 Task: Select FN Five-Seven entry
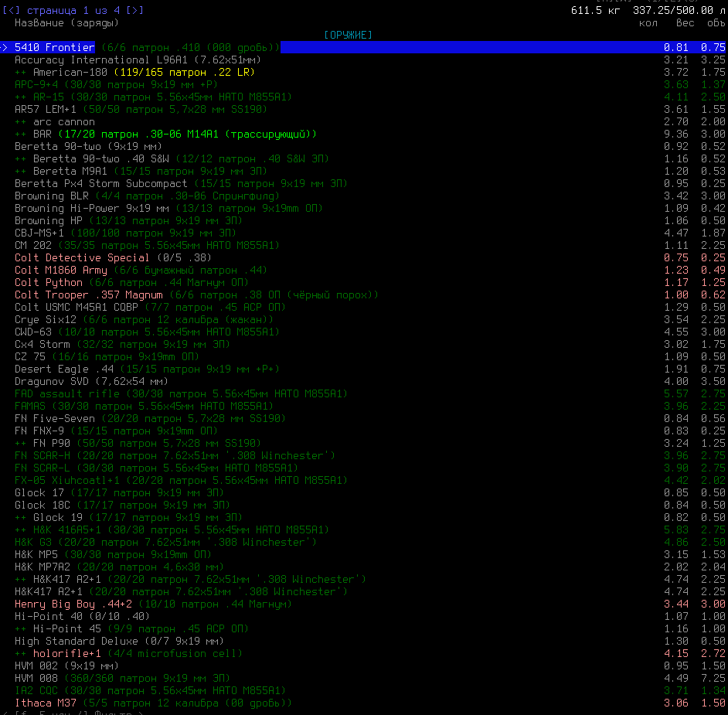364,419
